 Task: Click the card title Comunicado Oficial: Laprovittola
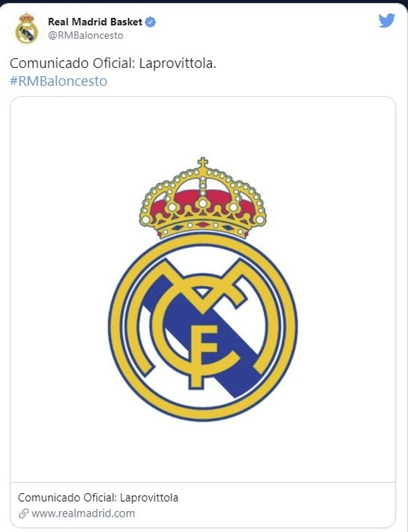click(98, 498)
